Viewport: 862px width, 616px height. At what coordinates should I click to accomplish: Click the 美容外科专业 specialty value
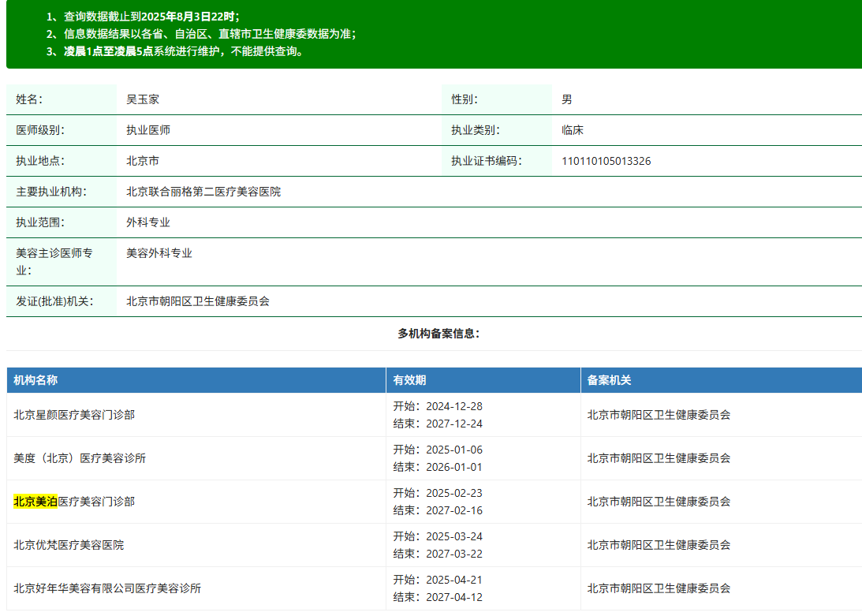click(159, 253)
